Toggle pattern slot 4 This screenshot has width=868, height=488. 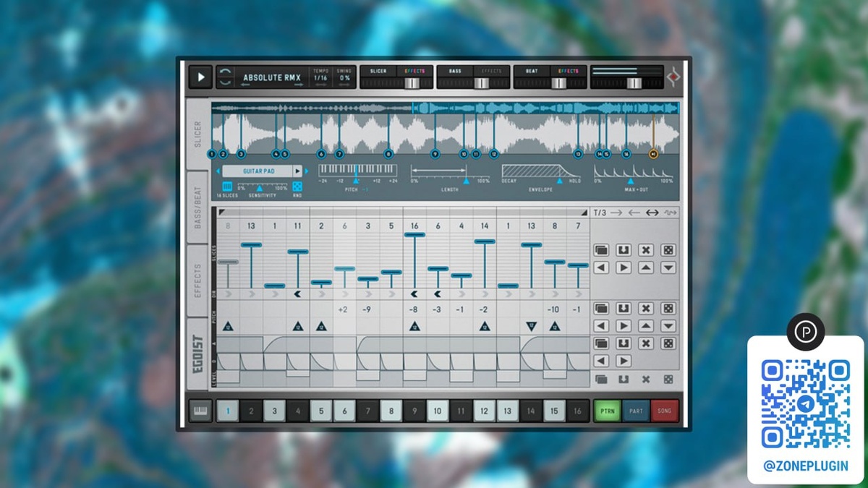(x=297, y=411)
